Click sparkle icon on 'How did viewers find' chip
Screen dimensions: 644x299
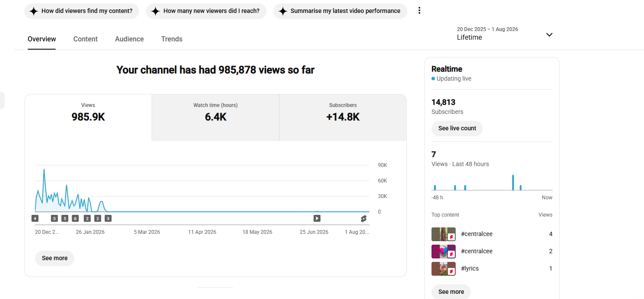coord(33,11)
